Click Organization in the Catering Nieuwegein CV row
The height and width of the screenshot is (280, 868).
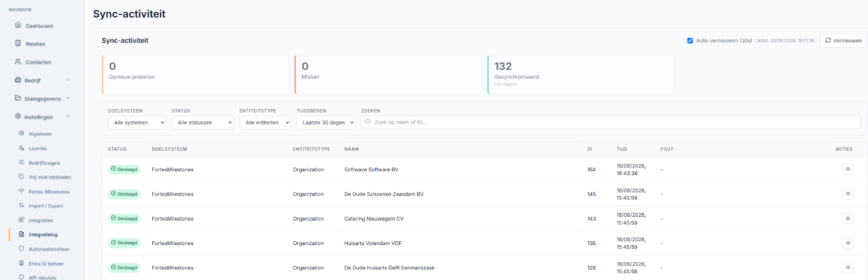pyautogui.click(x=308, y=218)
